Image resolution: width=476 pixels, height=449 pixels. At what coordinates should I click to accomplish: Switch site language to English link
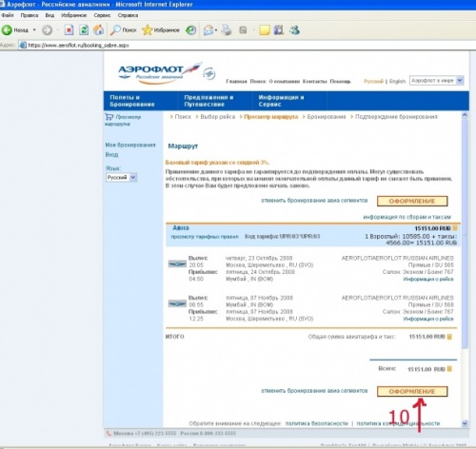point(397,81)
